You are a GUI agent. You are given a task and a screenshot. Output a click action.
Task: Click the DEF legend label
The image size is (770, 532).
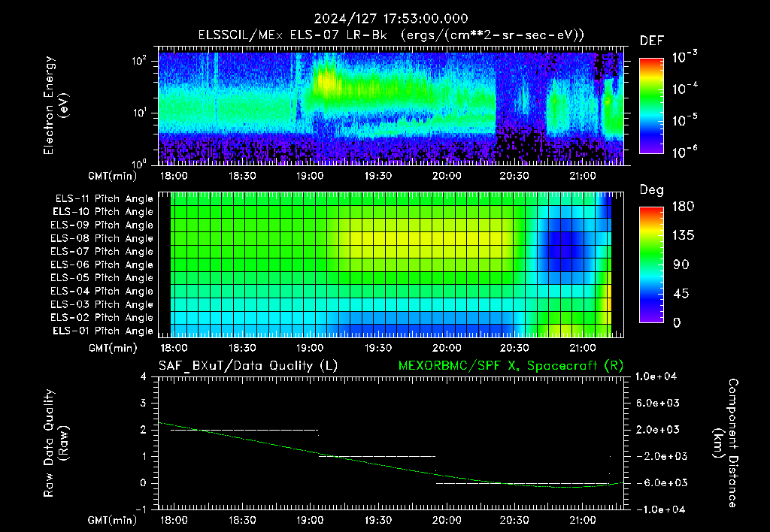tap(652, 41)
